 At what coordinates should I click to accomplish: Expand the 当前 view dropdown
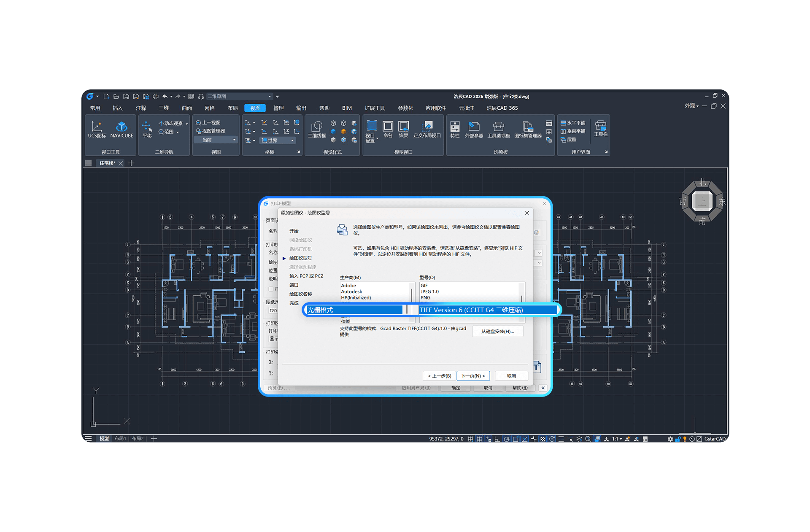tap(234, 140)
